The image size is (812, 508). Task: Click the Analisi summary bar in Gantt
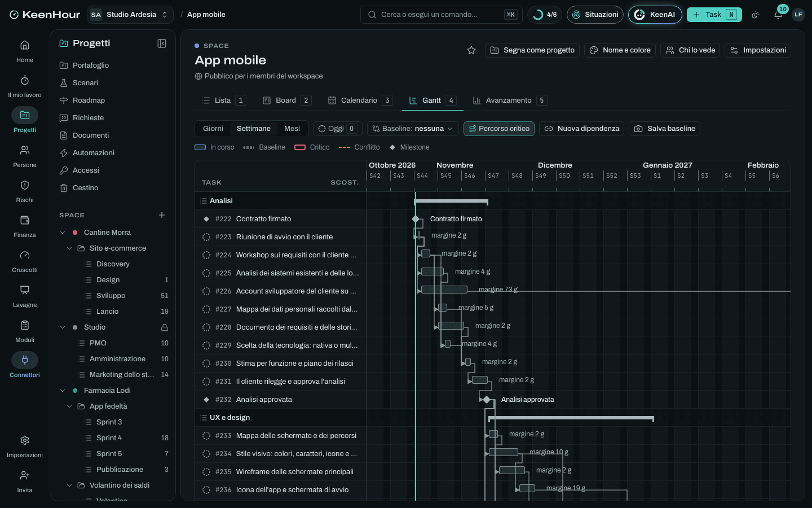tap(451, 202)
